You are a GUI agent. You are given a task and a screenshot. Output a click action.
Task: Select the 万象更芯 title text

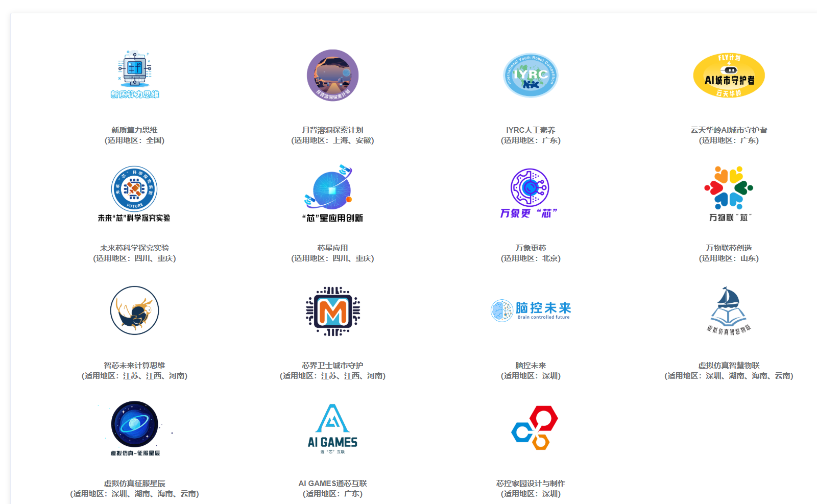coord(531,248)
